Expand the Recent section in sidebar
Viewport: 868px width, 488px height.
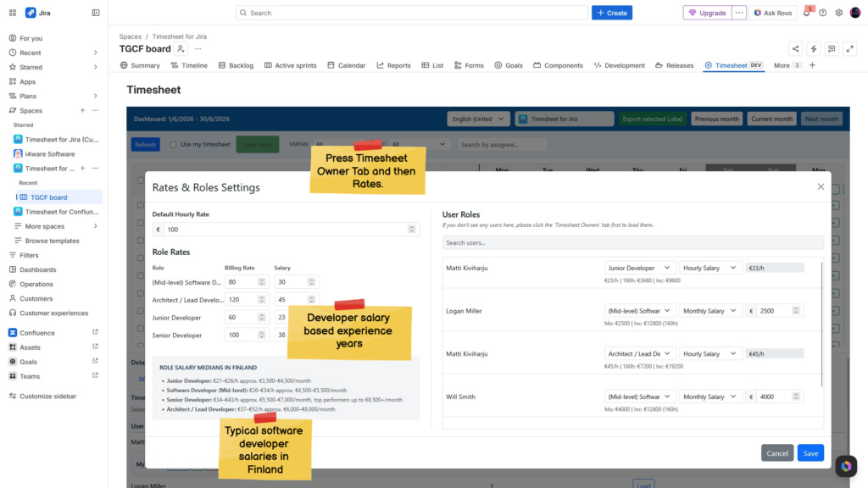click(95, 53)
